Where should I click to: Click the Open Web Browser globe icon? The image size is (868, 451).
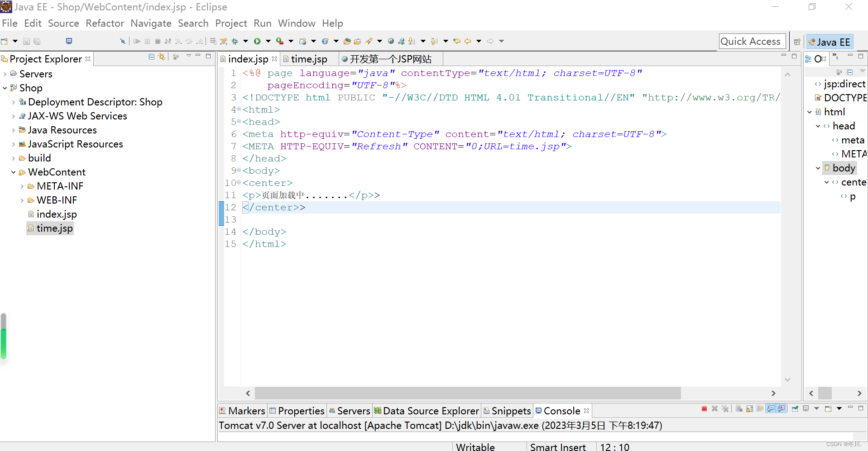coord(391,41)
